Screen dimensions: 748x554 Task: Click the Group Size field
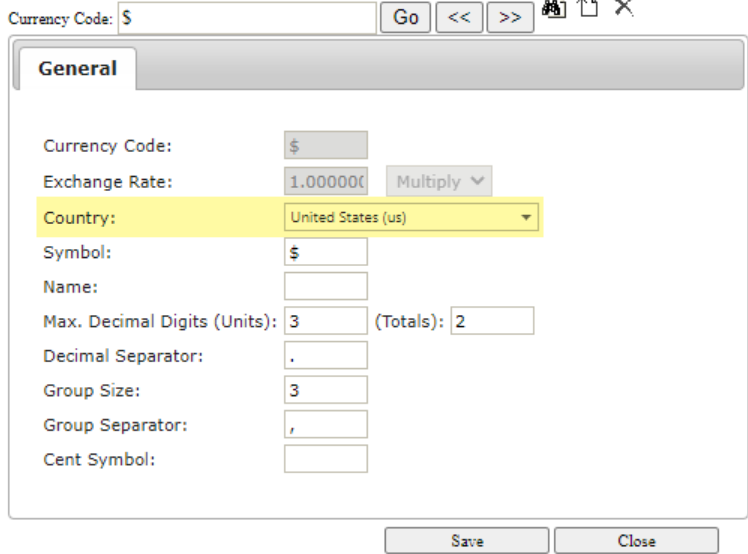click(326, 390)
